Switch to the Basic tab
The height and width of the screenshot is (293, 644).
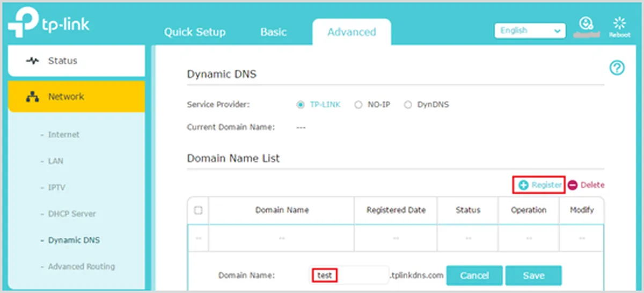pyautogui.click(x=274, y=32)
